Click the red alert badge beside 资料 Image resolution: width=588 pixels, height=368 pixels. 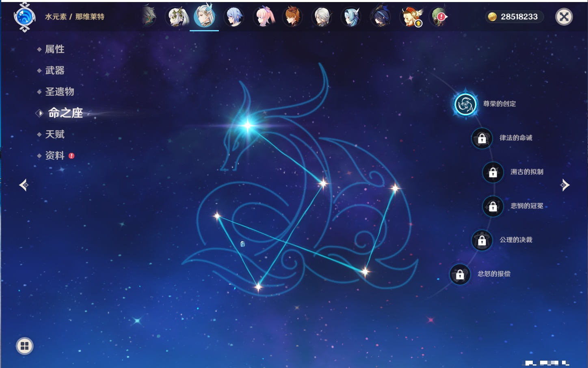click(x=71, y=156)
